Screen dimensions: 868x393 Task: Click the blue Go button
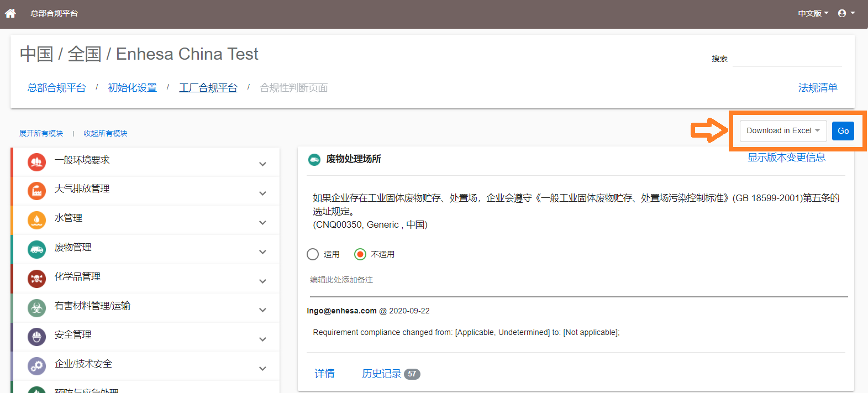tap(843, 131)
